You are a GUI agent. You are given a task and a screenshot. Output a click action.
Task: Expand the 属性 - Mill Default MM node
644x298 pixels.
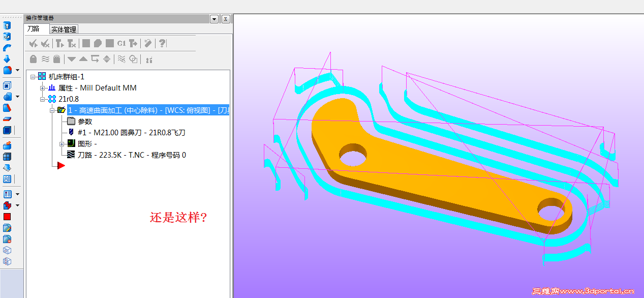(43, 88)
